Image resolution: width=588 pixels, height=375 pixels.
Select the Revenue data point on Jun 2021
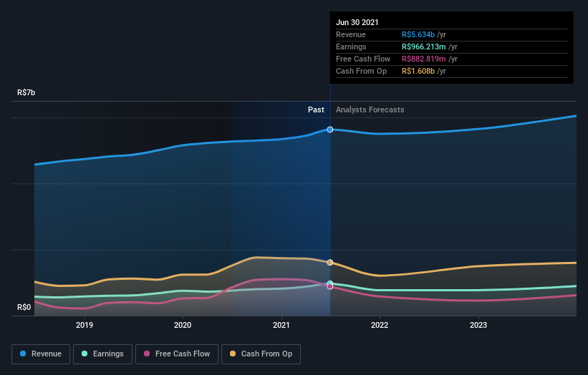coord(330,130)
